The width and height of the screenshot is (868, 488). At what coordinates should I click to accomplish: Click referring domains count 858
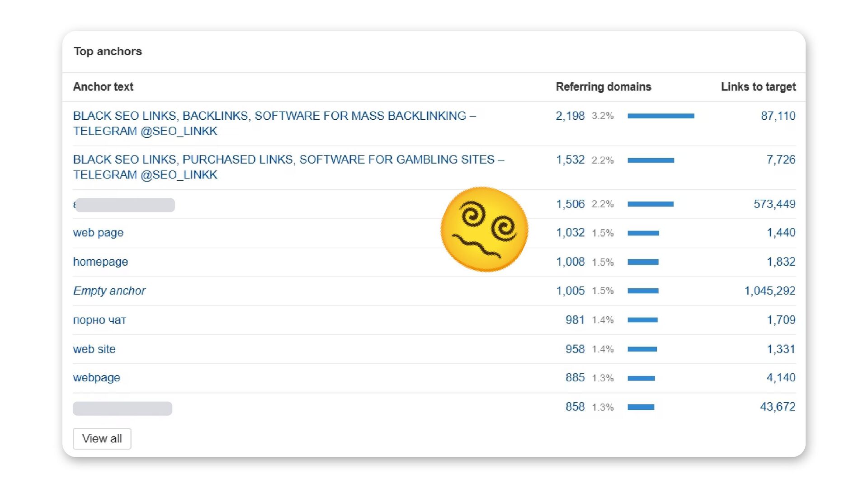(x=575, y=407)
